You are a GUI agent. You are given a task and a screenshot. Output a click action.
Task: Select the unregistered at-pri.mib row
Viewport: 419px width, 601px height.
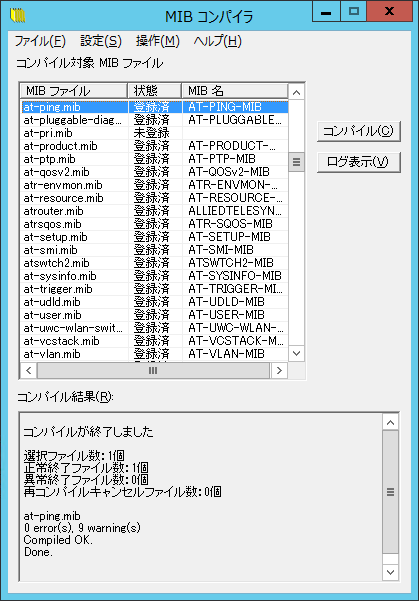(x=154, y=133)
